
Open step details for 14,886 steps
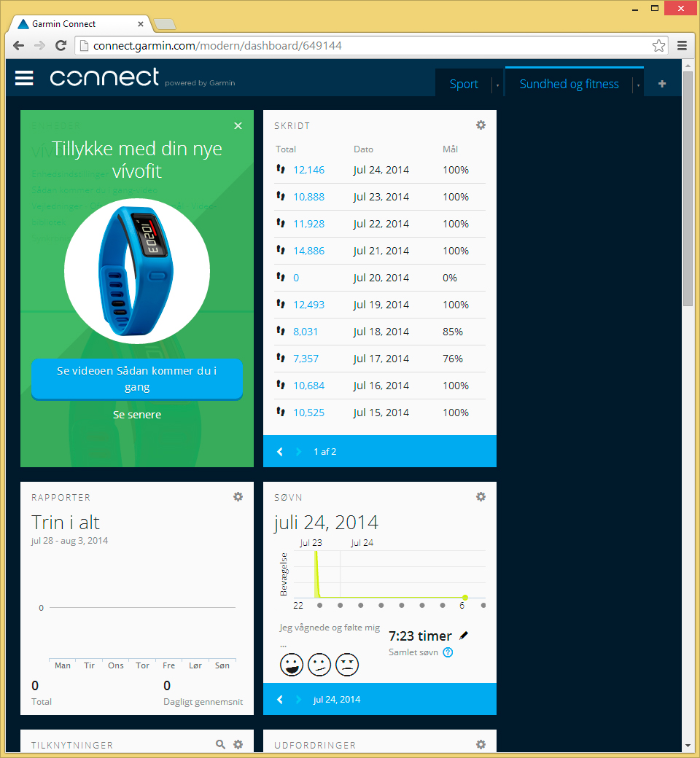tap(308, 251)
